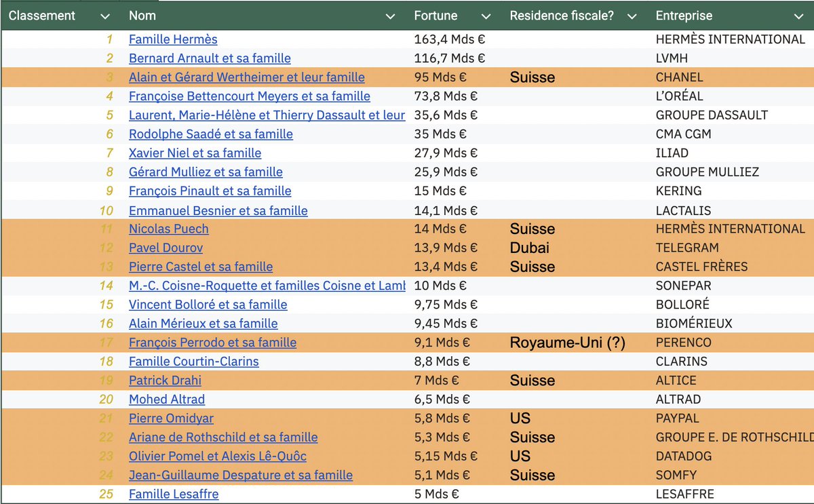Select the TELEGRAM company cell
814x504 pixels.
pos(687,248)
